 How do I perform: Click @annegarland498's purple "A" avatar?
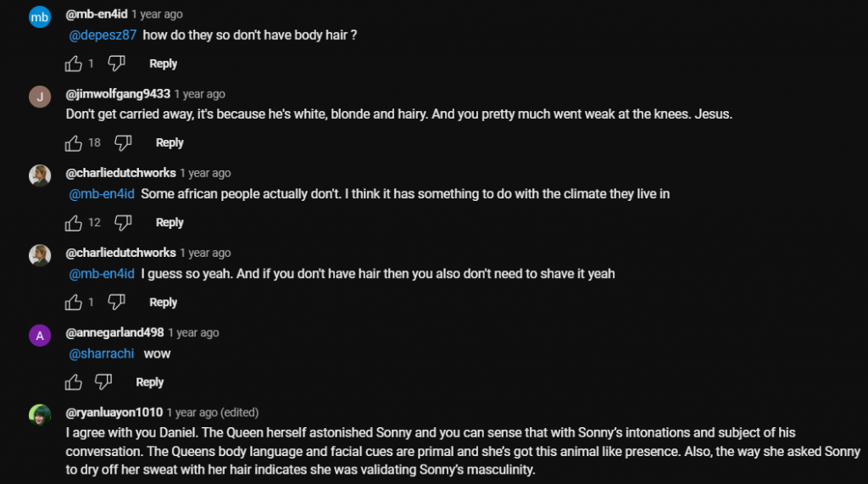40,335
